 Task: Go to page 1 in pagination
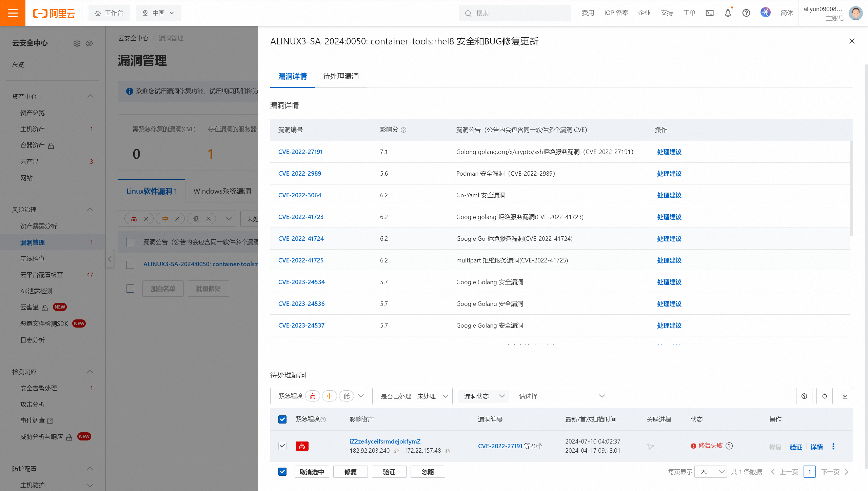point(810,472)
